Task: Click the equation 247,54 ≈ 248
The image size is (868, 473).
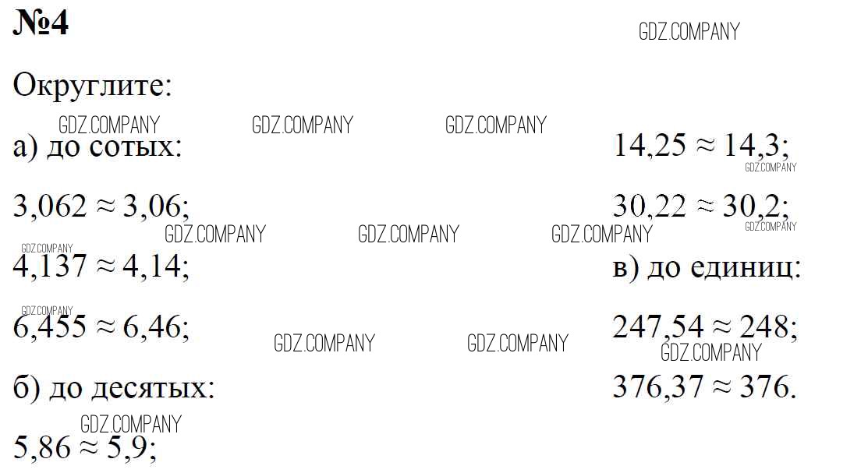Action: tap(705, 327)
